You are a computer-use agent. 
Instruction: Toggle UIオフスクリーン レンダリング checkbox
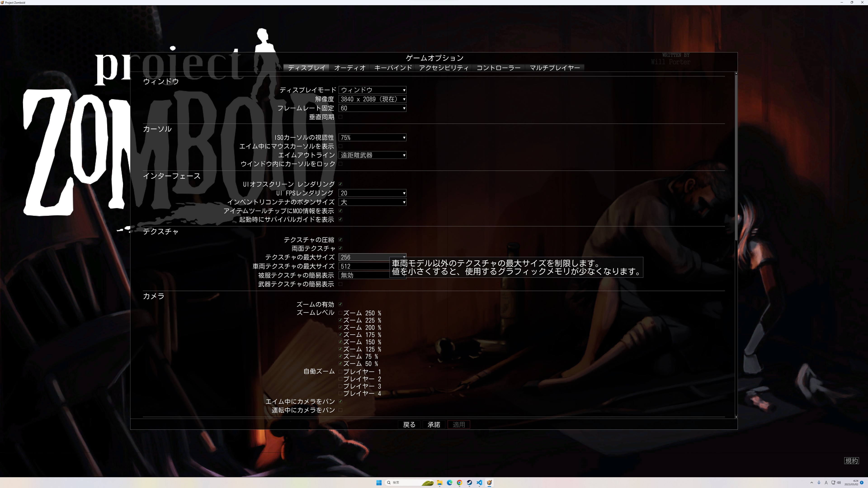pyautogui.click(x=340, y=184)
